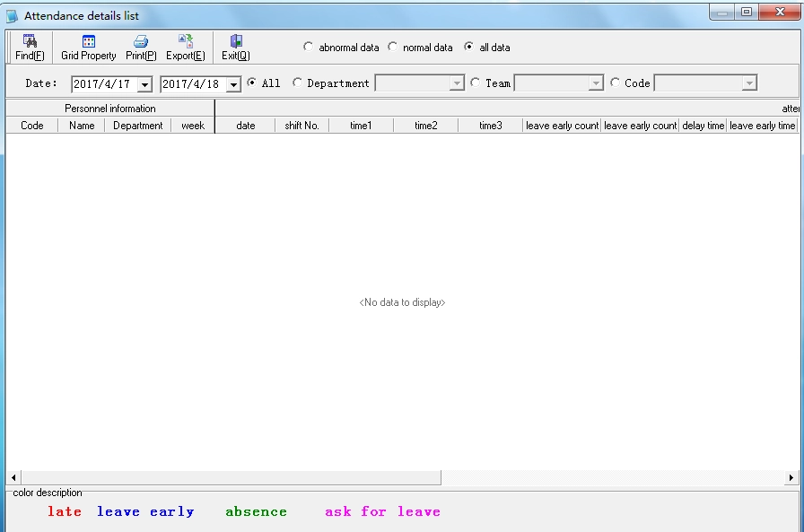804x532 pixels.
Task: Click the blue 'leave early' color legend
Action: coord(145,511)
